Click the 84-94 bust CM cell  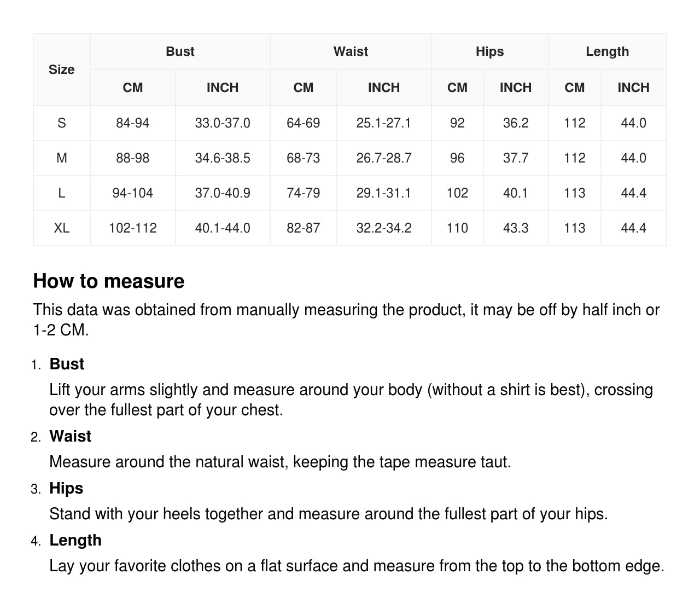click(x=132, y=123)
